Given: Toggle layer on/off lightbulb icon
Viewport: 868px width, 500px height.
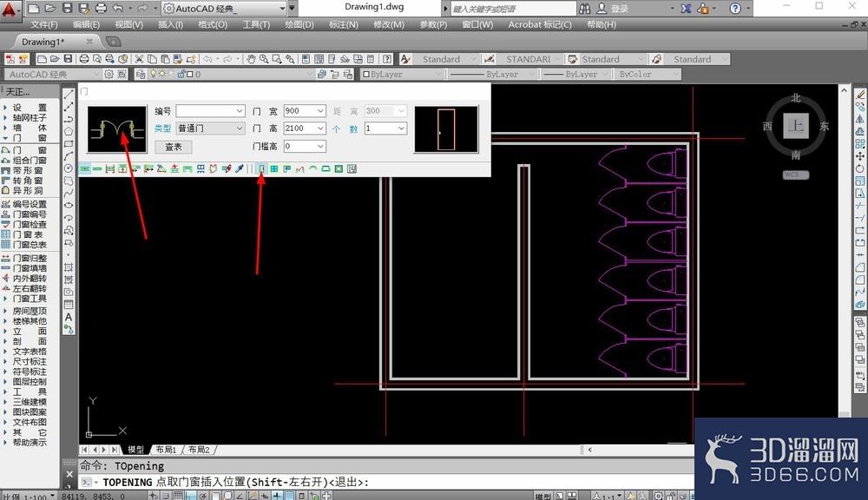Looking at the screenshot, I should pyautogui.click(x=154, y=74).
